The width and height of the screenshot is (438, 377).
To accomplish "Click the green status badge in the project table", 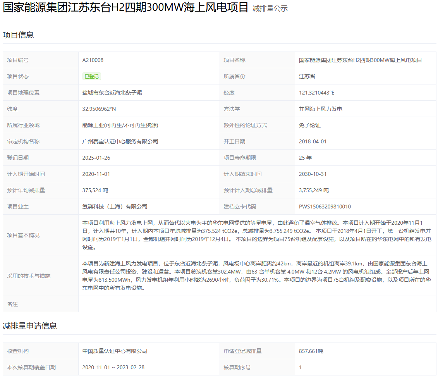I will [92, 76].
